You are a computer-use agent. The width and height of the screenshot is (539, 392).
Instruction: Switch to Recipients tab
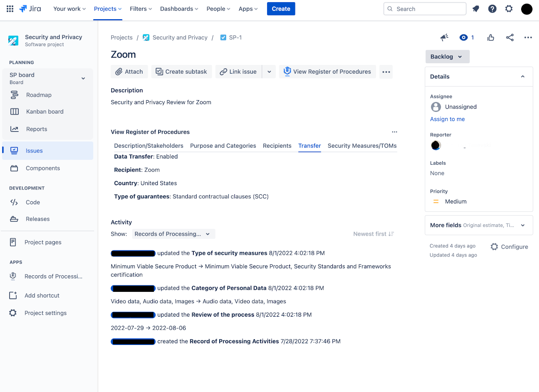277,146
